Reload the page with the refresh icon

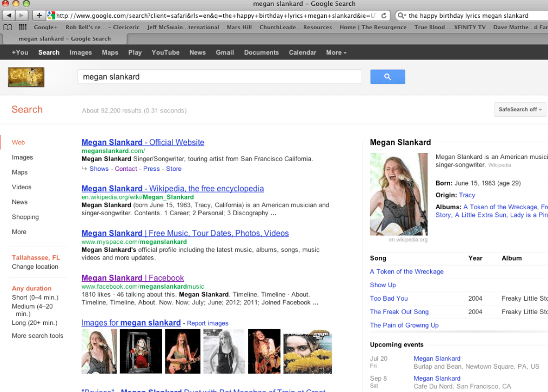click(384, 16)
